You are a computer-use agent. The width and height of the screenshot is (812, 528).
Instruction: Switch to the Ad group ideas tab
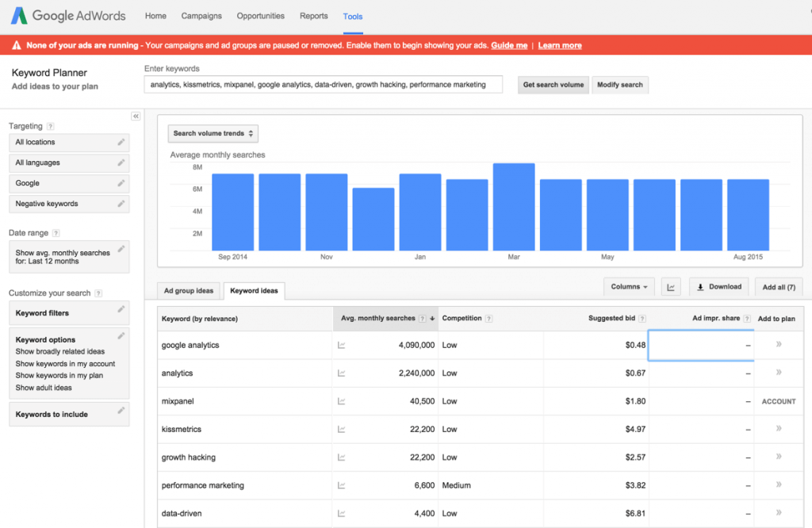[189, 291]
